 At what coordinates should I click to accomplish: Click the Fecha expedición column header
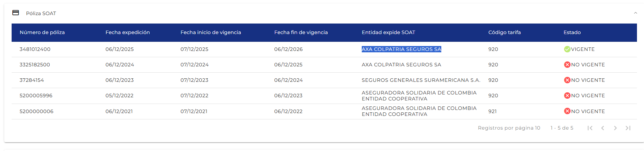point(127,32)
